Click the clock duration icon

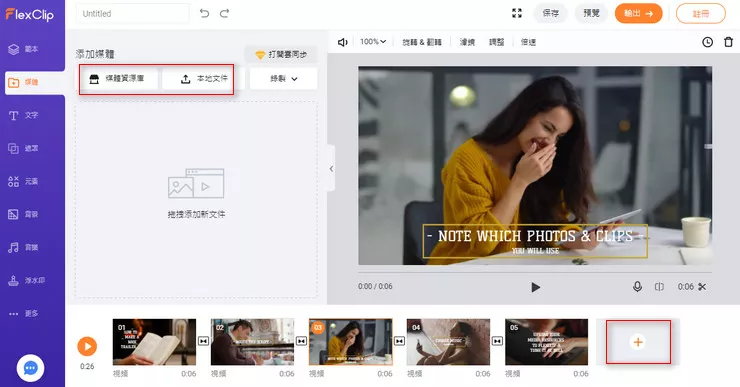pos(707,42)
